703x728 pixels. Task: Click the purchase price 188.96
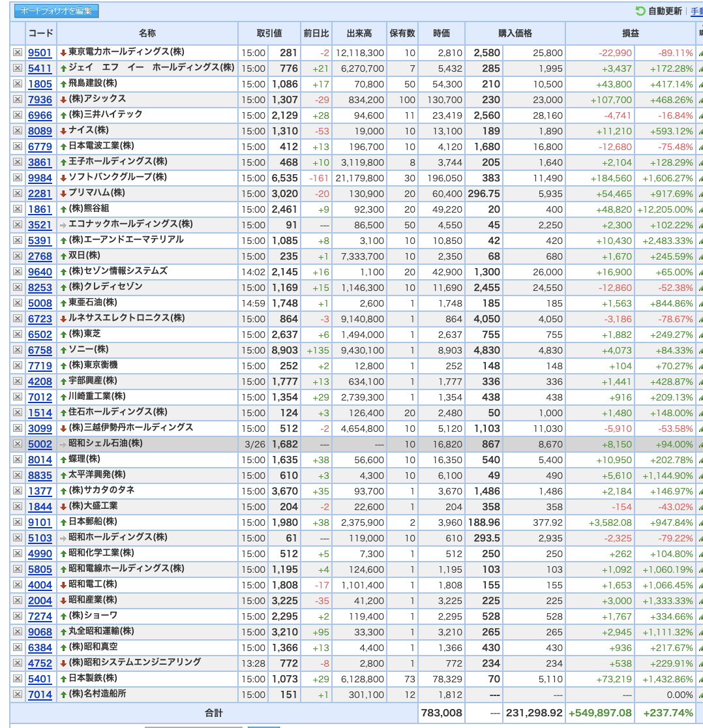(x=484, y=523)
